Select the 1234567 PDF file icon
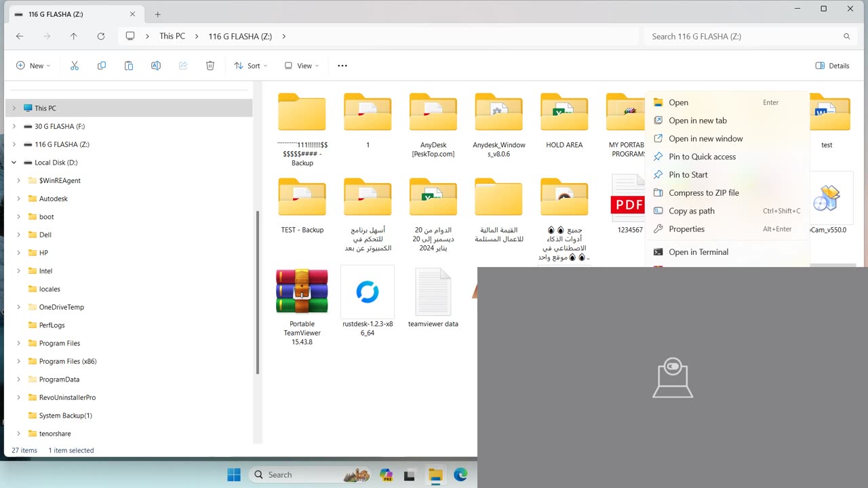 (x=628, y=197)
